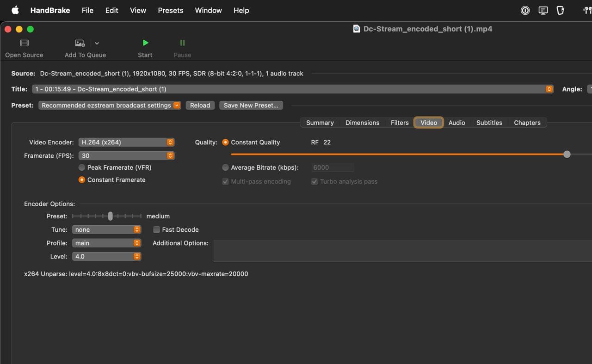Open the Apple menu

pyautogui.click(x=15, y=10)
